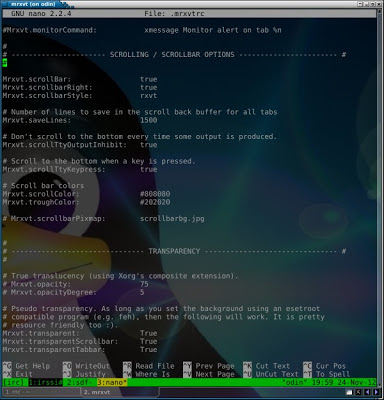The image size is (384, 400).
Task: Click the next tab right arrow icon
Action: 375,392
